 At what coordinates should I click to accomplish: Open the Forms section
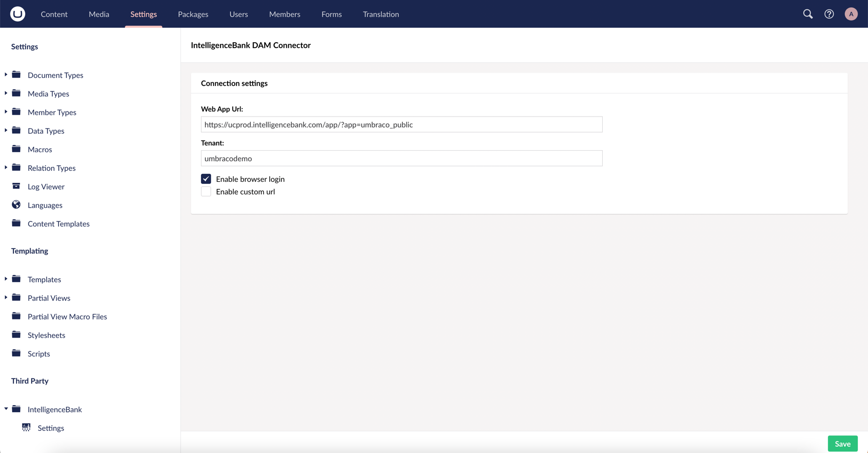pos(332,14)
